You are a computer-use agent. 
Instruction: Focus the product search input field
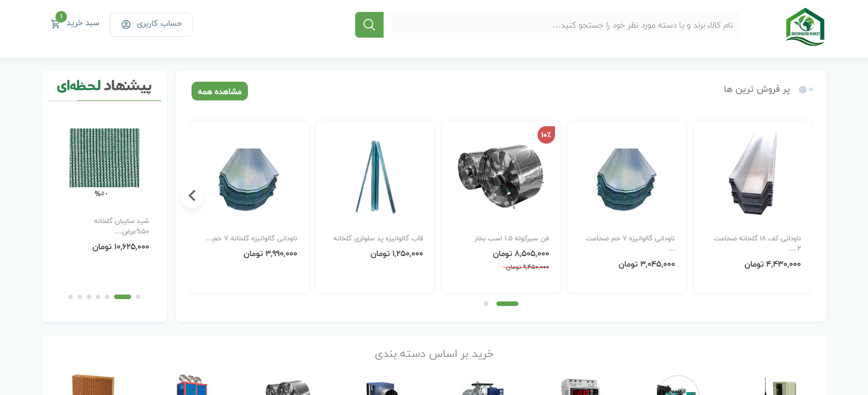pyautogui.click(x=561, y=25)
